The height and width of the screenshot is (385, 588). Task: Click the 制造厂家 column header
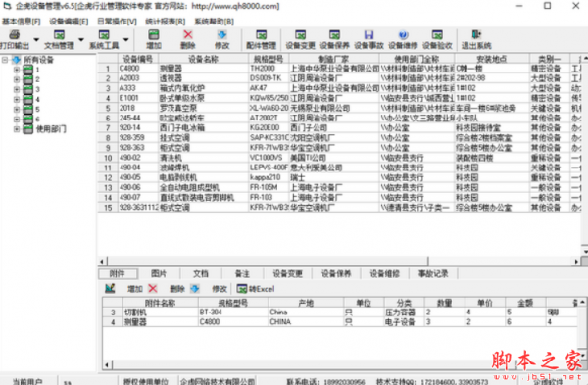click(334, 59)
